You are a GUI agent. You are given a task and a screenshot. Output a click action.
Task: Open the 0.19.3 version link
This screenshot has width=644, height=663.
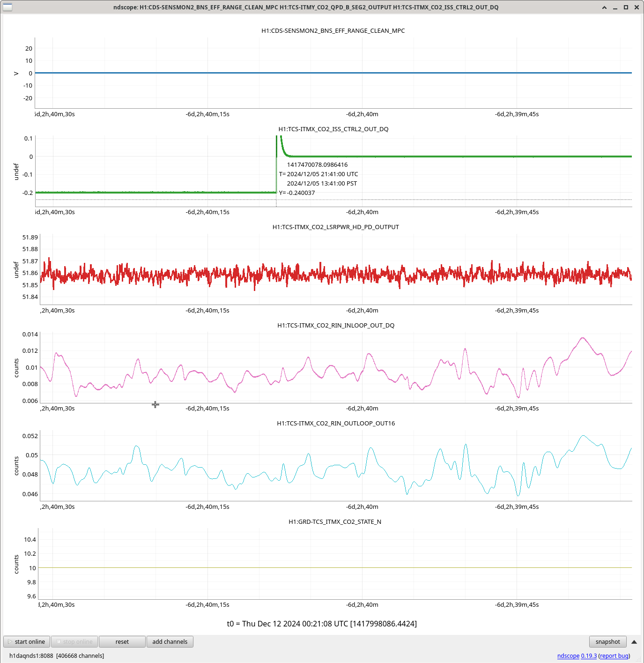(589, 656)
